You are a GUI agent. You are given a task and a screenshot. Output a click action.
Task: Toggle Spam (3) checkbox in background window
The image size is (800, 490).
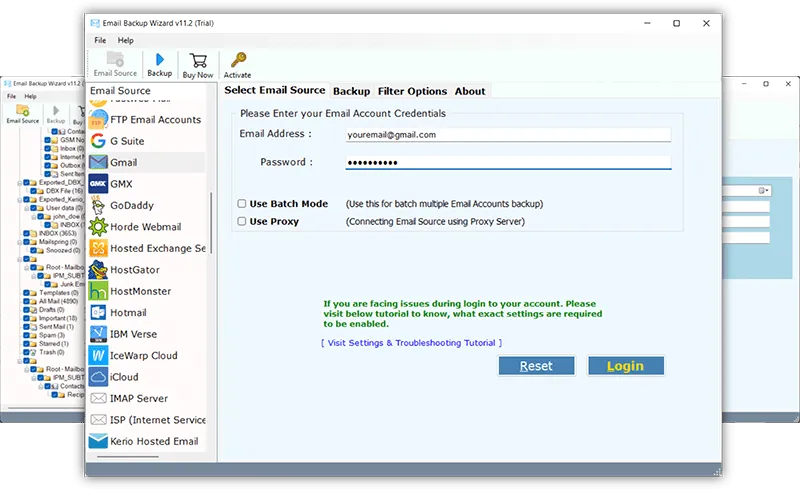click(27, 335)
